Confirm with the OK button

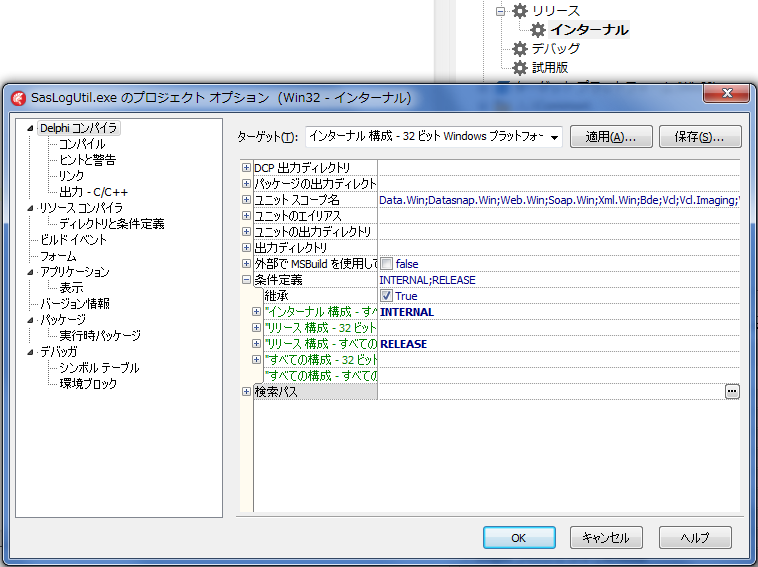tap(519, 538)
